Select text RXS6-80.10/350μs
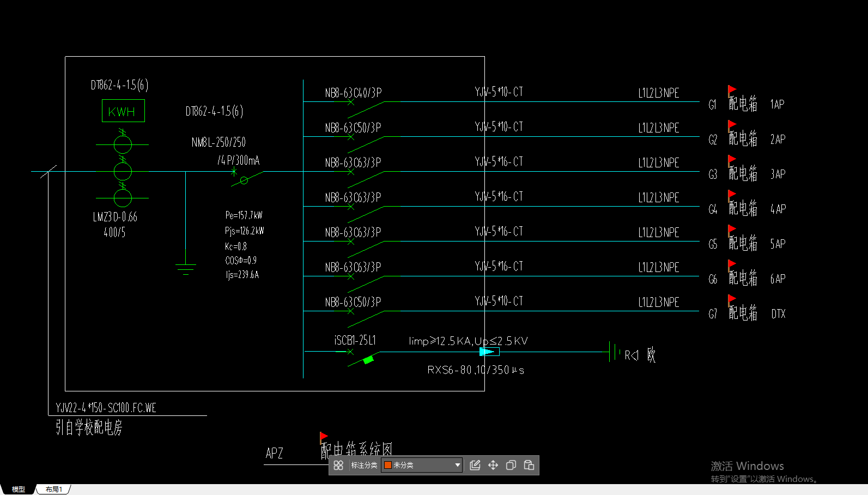This screenshot has height=495, width=868. pyautogui.click(x=476, y=370)
